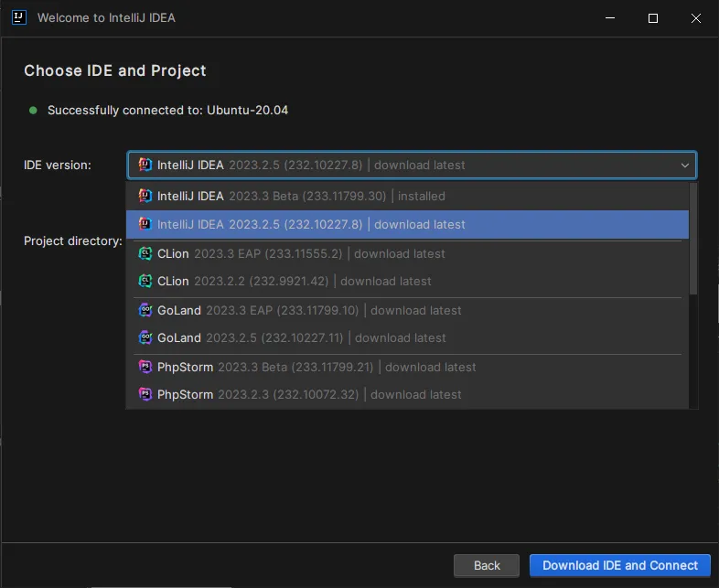The image size is (719, 588).
Task: Minimize the Welcome window
Action: (x=610, y=18)
